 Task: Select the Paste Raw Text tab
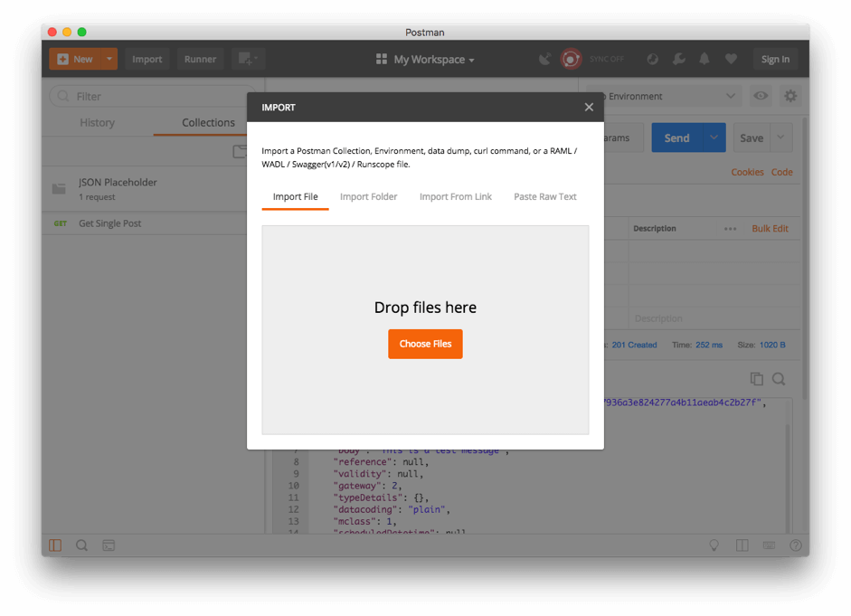point(545,196)
